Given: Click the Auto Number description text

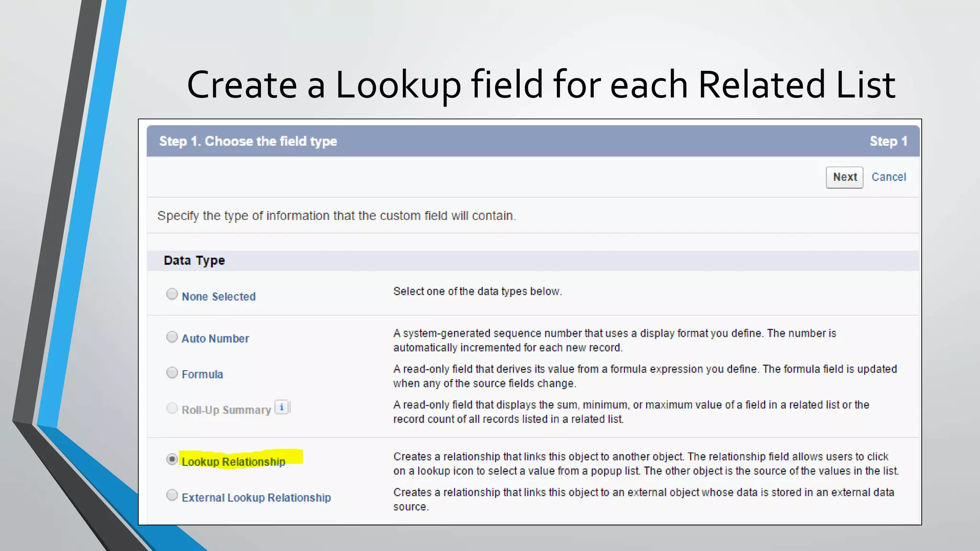Looking at the screenshot, I should (615, 341).
